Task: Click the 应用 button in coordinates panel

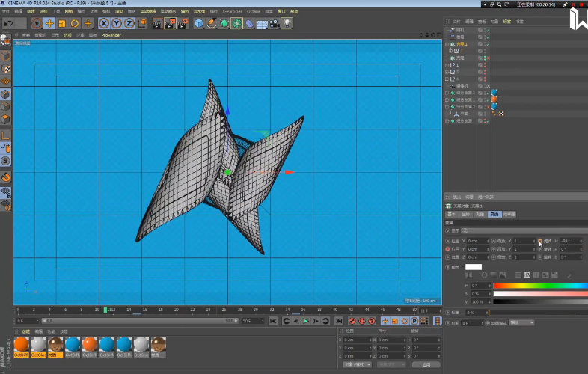Action: pos(426,364)
